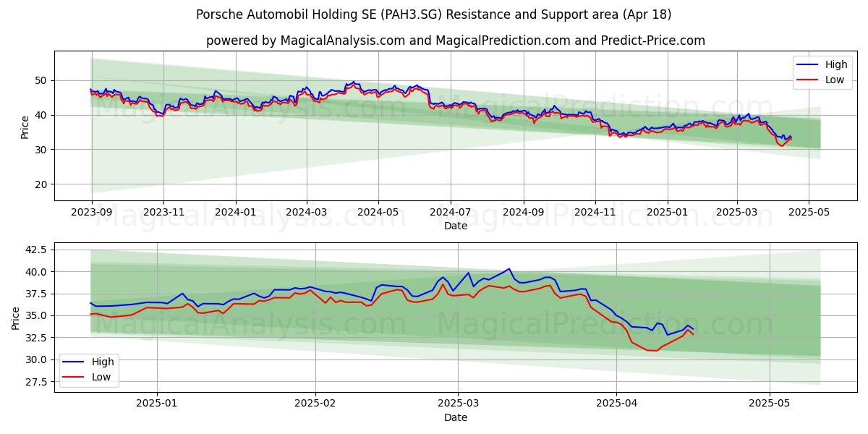Click the '2025-05' date label on upper axis
The width and height of the screenshot is (868, 434).
(809, 212)
